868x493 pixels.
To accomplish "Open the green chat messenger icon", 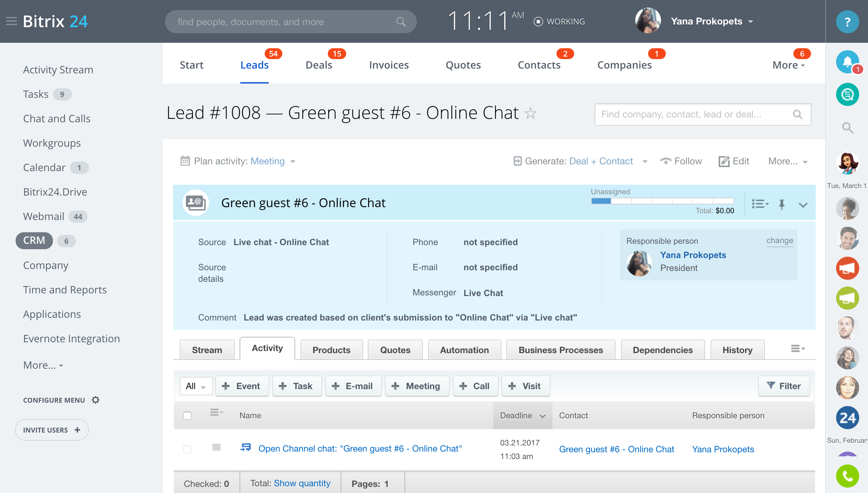I will (847, 94).
